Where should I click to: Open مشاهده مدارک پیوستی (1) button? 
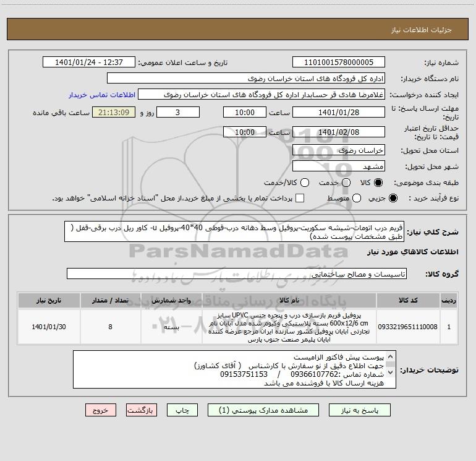point(263,410)
